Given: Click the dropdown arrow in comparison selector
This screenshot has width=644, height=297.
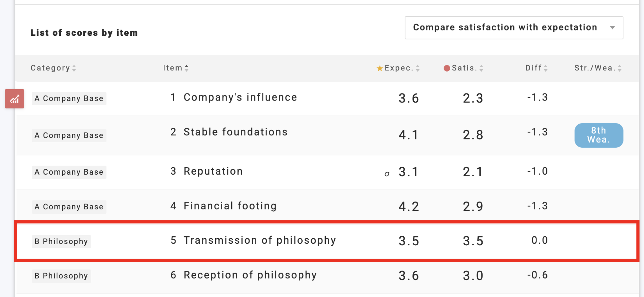Looking at the screenshot, I should pyautogui.click(x=613, y=28).
